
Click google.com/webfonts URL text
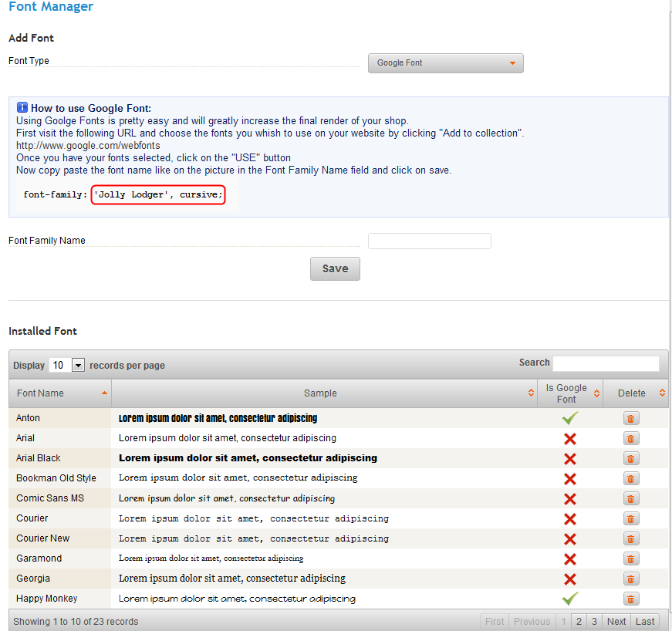click(x=88, y=146)
